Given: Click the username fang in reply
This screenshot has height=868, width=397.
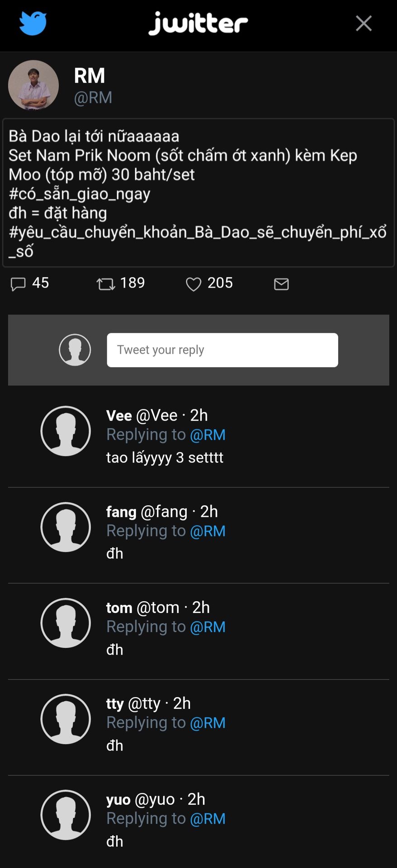Looking at the screenshot, I should click(121, 512).
